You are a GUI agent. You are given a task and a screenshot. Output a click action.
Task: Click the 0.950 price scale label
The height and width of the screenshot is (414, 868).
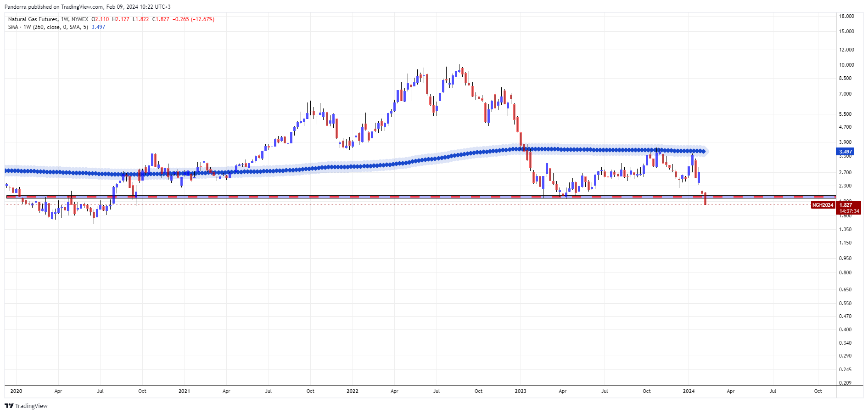click(x=845, y=258)
